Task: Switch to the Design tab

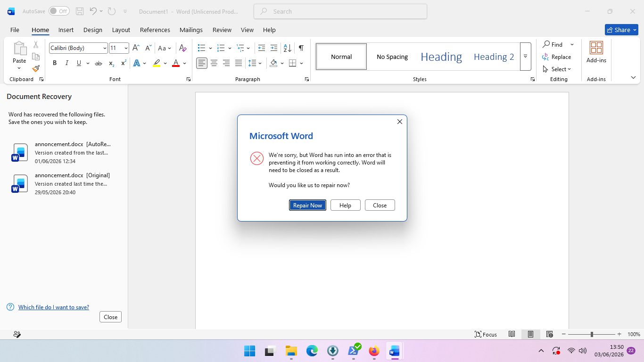Action: 93,30
